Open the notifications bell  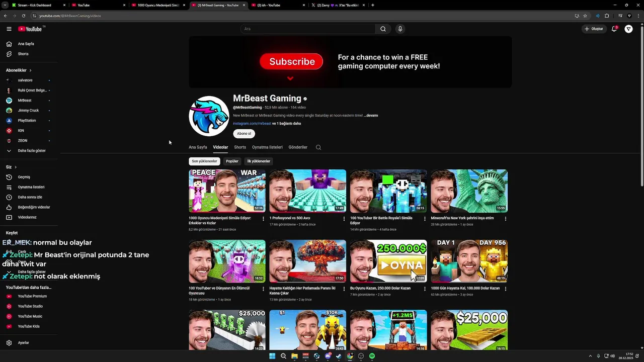point(614,29)
